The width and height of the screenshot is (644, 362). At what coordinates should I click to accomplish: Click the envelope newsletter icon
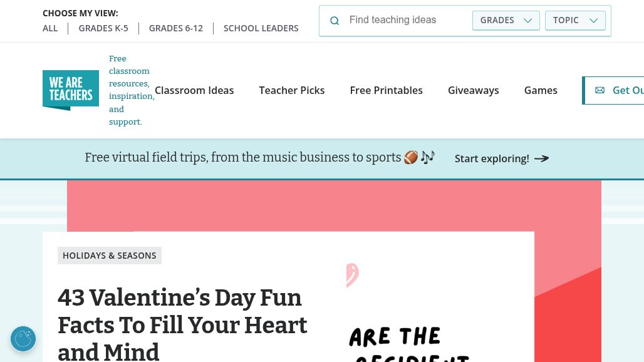coord(600,90)
